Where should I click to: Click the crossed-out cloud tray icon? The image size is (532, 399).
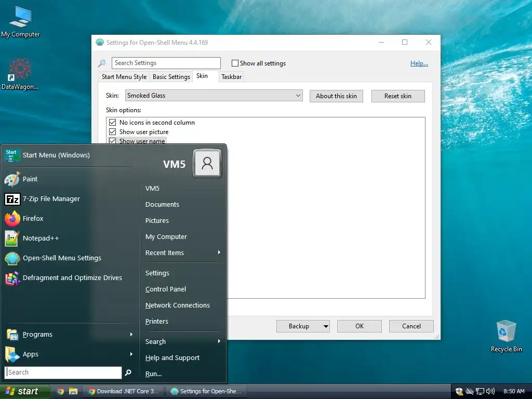(x=470, y=391)
